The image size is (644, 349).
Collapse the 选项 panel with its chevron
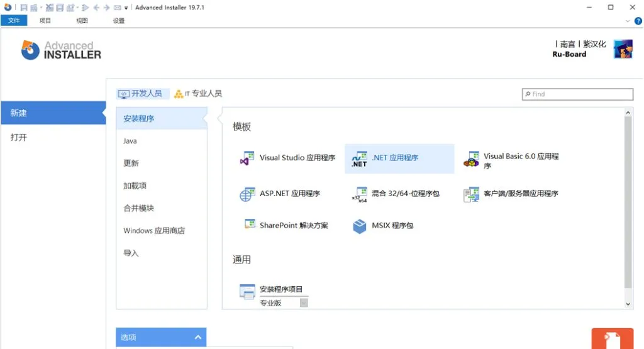pos(198,338)
